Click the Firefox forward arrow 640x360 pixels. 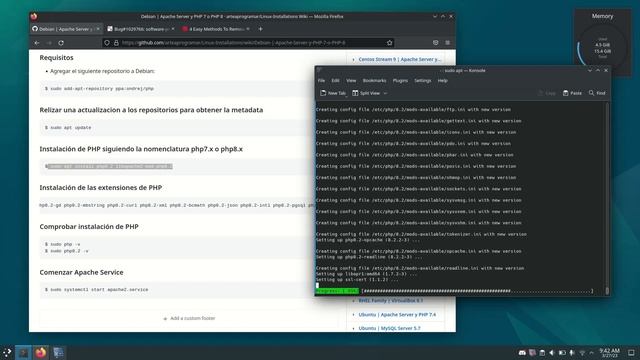49,43
